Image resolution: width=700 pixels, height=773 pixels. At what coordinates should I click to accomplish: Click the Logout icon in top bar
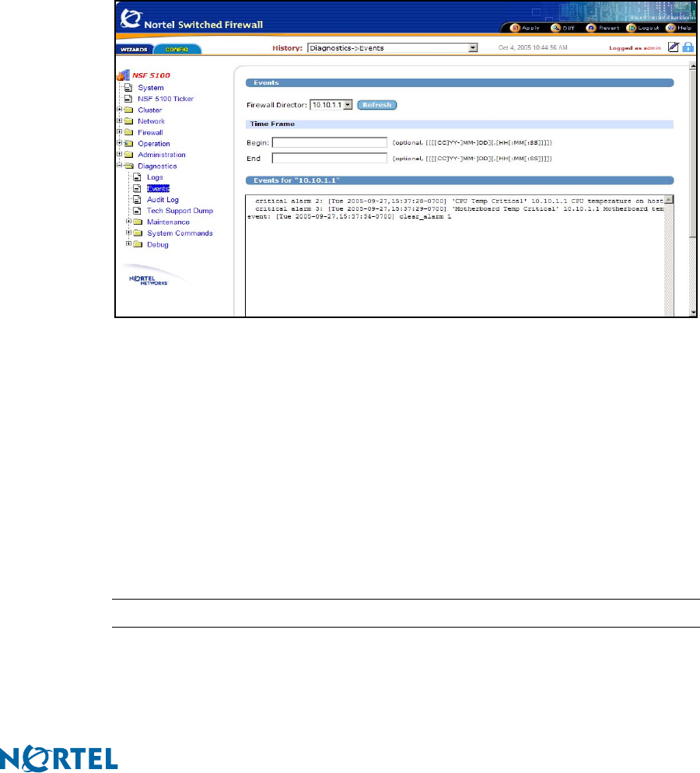pyautogui.click(x=631, y=28)
